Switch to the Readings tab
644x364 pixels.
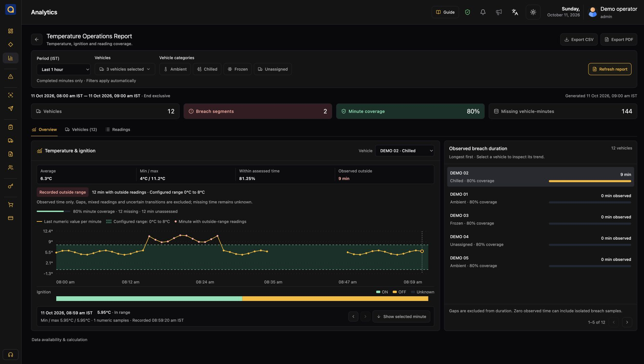(x=118, y=130)
